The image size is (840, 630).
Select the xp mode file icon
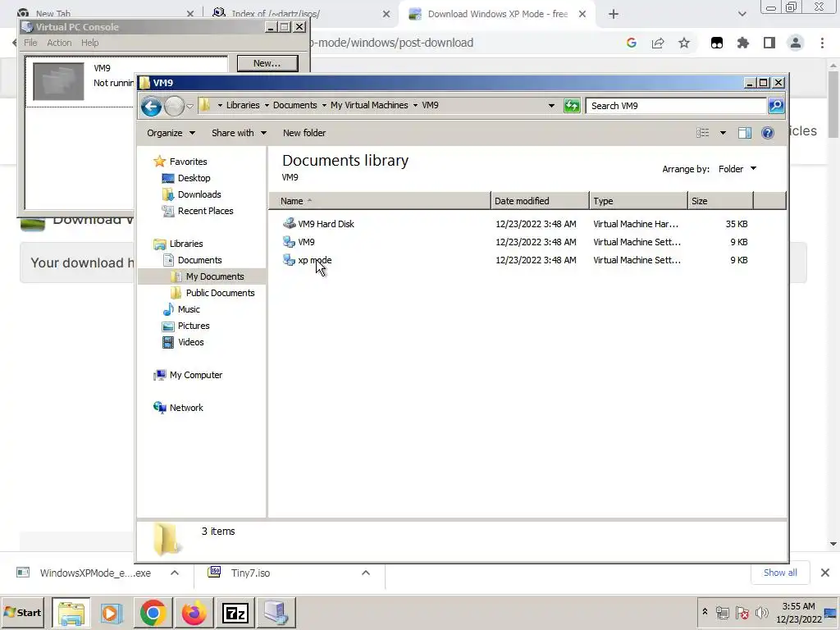point(290,260)
